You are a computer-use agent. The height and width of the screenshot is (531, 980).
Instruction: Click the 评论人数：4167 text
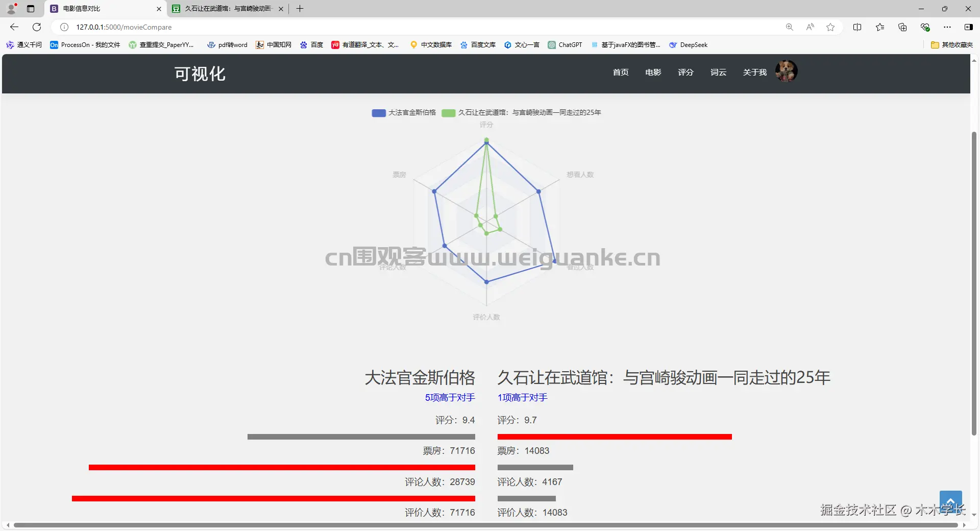point(530,482)
